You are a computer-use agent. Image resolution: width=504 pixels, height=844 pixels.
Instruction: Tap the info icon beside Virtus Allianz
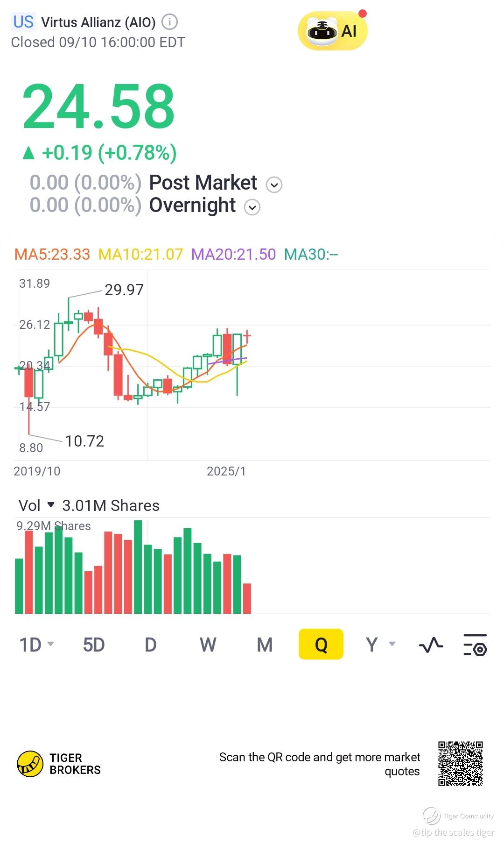tap(169, 21)
